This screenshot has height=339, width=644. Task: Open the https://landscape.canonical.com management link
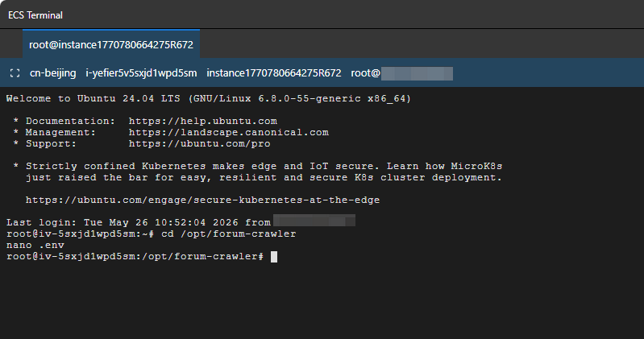pos(228,132)
